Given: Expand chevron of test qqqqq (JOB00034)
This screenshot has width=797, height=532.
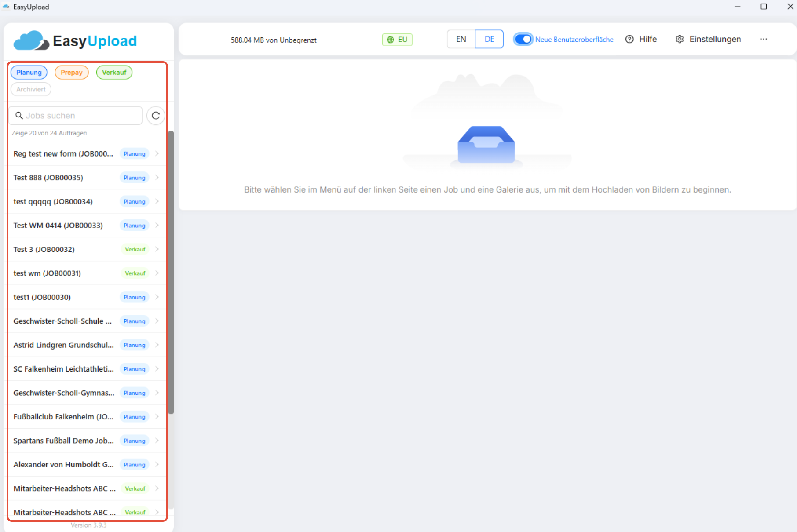Looking at the screenshot, I should tap(157, 201).
